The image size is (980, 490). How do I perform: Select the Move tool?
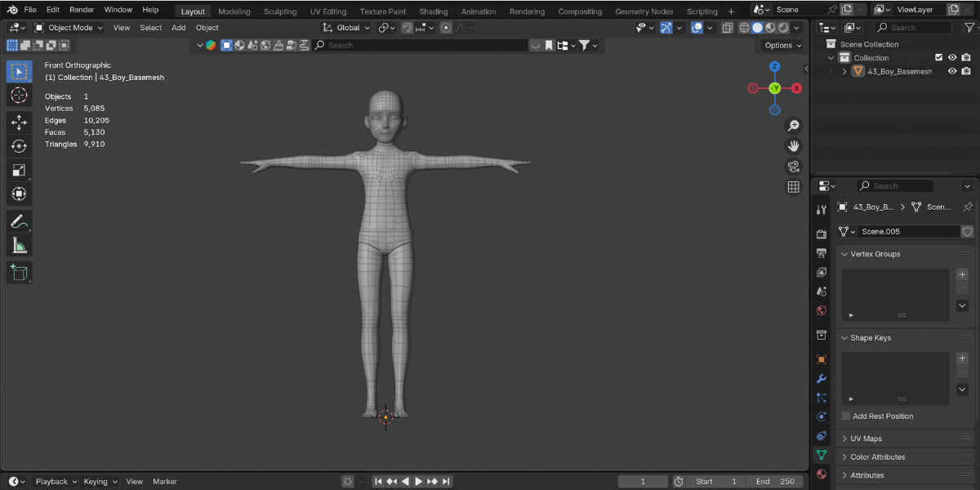click(x=20, y=122)
